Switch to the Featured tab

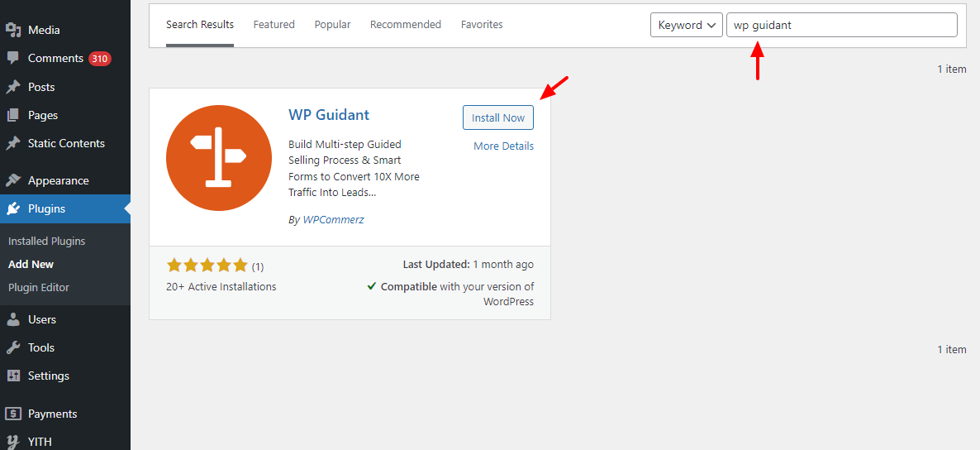pos(274,25)
